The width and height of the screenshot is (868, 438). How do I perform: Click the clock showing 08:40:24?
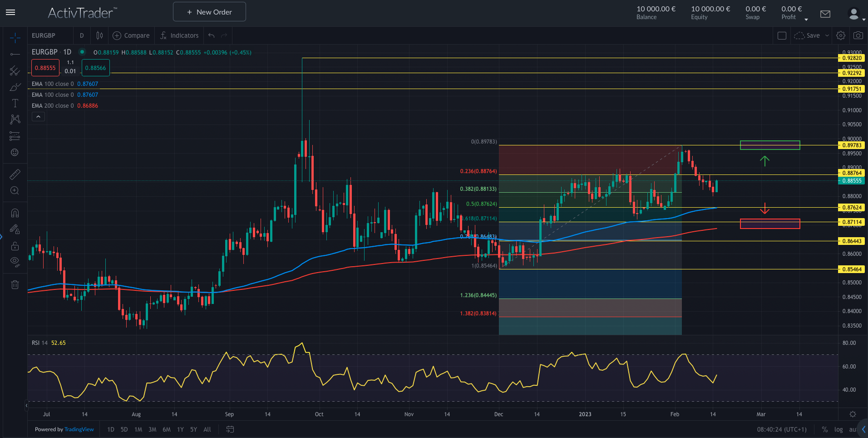(x=782, y=429)
